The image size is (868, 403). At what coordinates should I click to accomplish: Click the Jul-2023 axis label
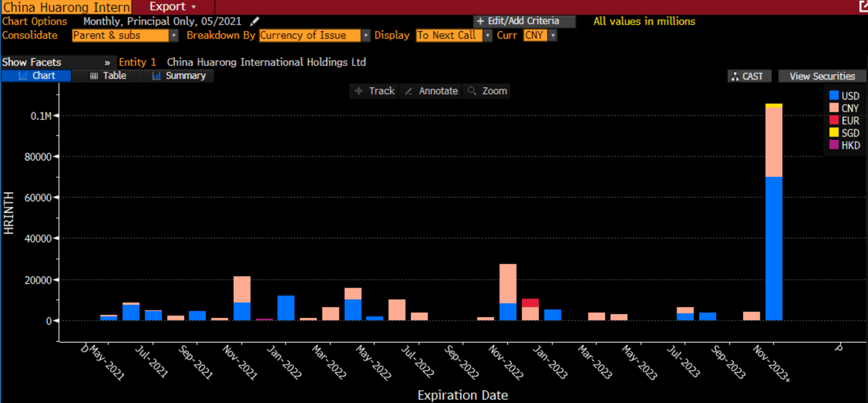tap(684, 361)
